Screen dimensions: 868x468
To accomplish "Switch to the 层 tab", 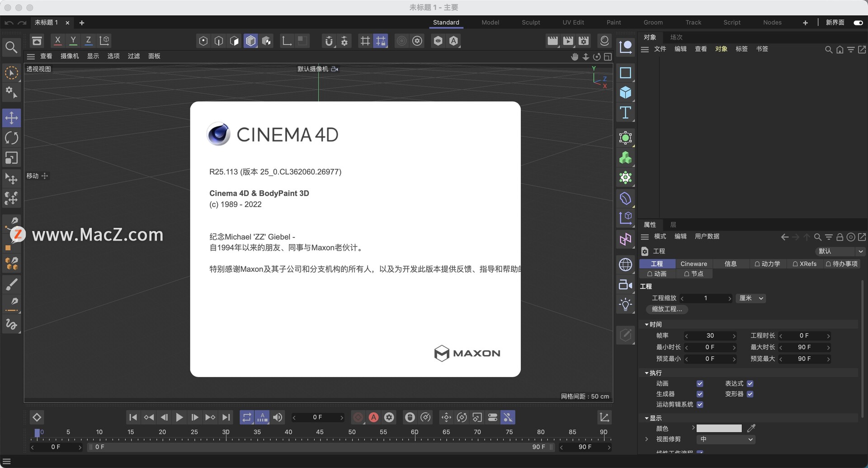I will point(673,225).
